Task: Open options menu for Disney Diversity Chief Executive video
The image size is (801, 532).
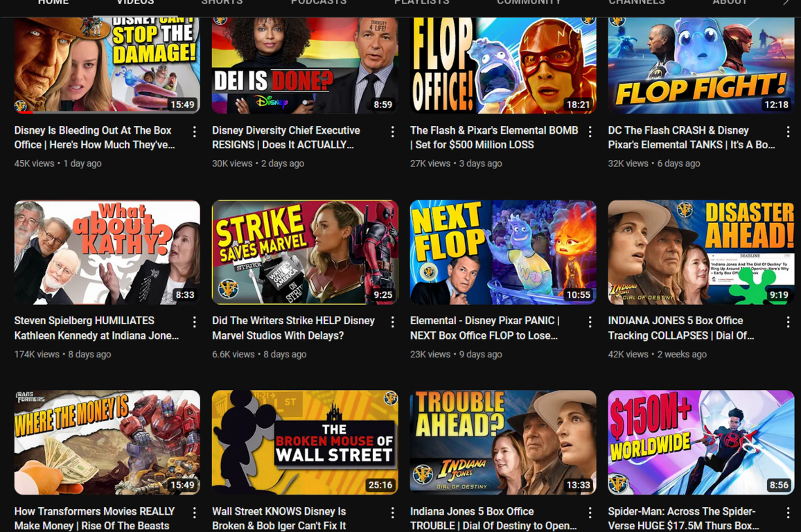Action: point(392,132)
